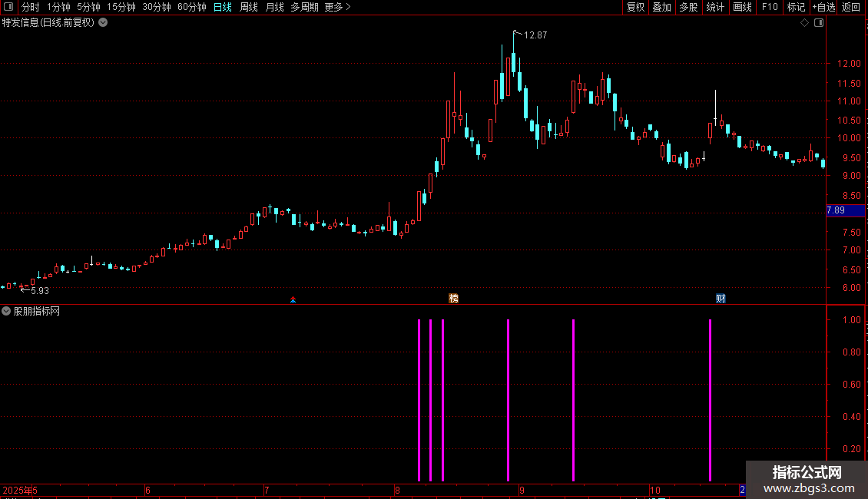The image size is (868, 499).
Task: Select the 1分钟 period tab
Action: click(58, 7)
